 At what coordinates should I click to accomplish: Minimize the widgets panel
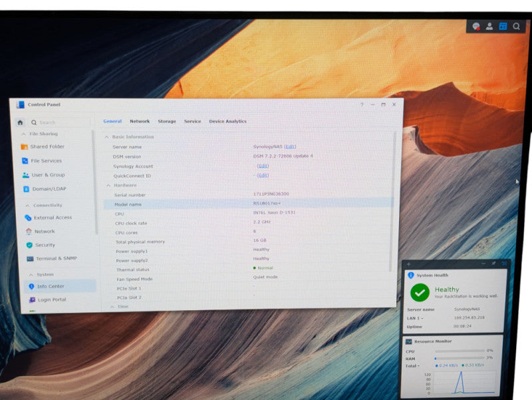tap(483, 264)
